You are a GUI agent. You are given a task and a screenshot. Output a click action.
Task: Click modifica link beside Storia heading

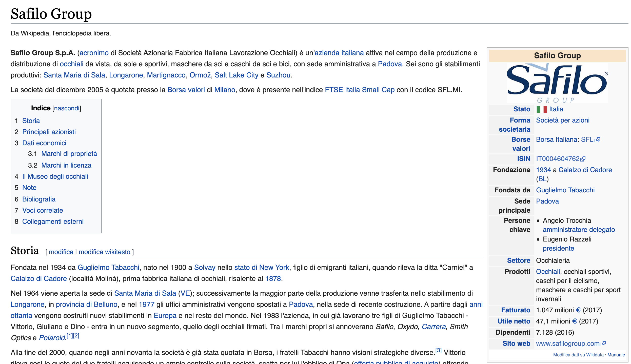(x=61, y=252)
